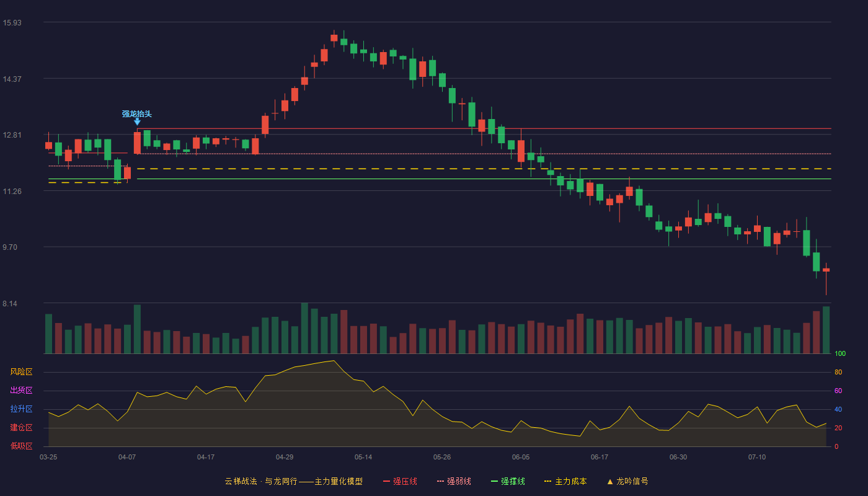Click the 05-14 date axis label

[363, 457]
